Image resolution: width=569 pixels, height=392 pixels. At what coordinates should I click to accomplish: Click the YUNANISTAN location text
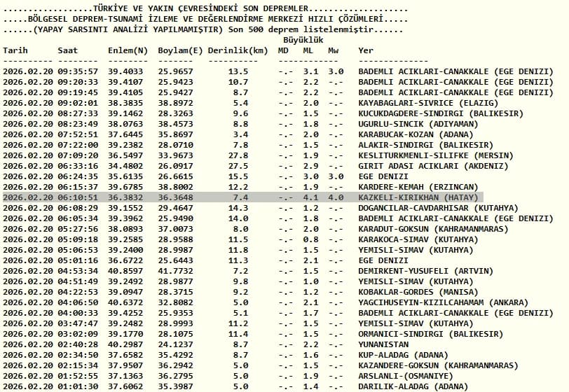pyautogui.click(x=383, y=344)
